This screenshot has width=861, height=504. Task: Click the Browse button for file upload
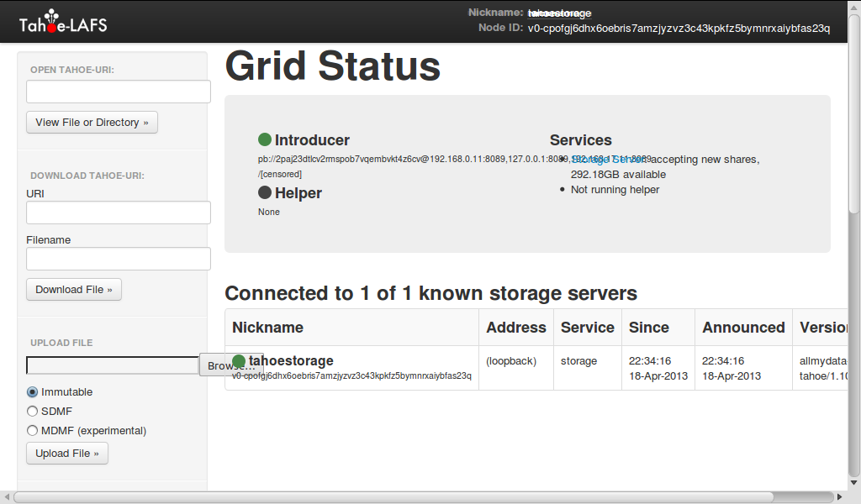(231, 365)
